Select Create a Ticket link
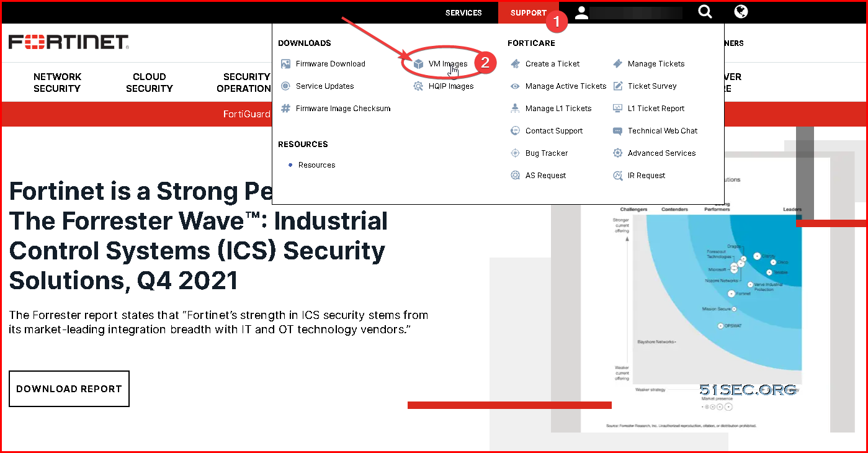This screenshot has width=868, height=453. pyautogui.click(x=552, y=64)
